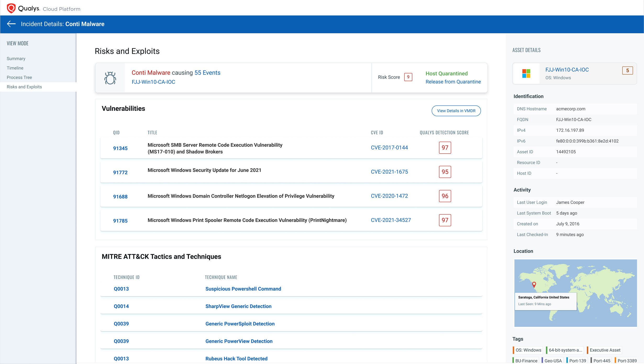This screenshot has height=364, width=644.
Task: Click the 55 Events link
Action: tap(207, 73)
